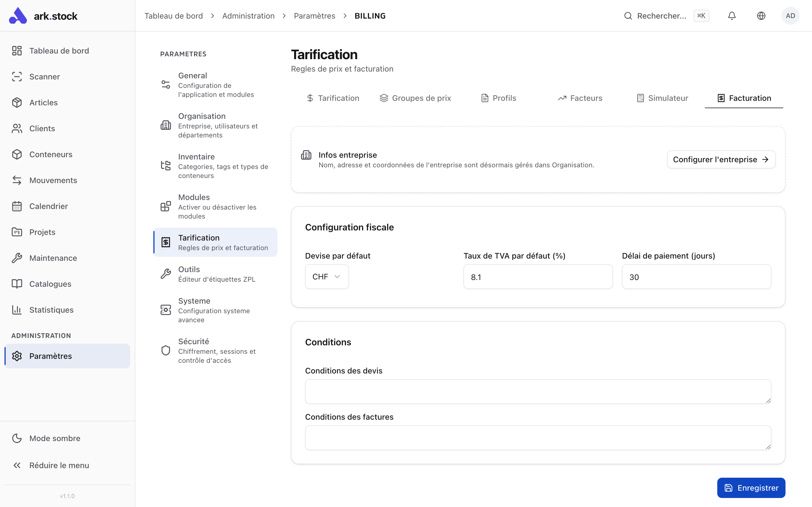Click the Enregistrer save button
Image resolution: width=812 pixels, height=507 pixels.
click(751, 488)
